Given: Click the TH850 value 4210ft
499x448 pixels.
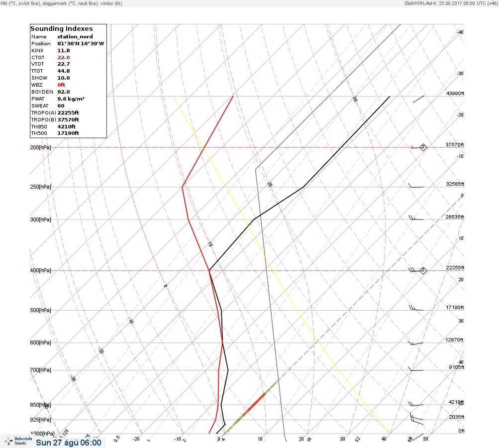Looking at the screenshot, I should click(67, 127).
